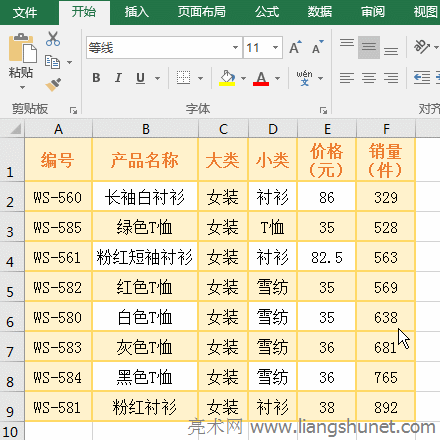440x440 pixels.
Task: Open the 公式 tab
Action: click(x=267, y=12)
